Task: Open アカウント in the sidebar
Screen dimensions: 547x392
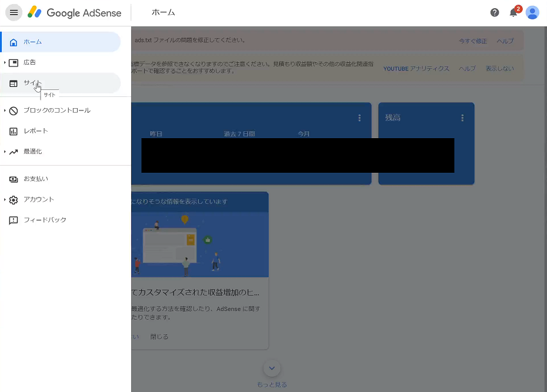Action: [61, 199]
